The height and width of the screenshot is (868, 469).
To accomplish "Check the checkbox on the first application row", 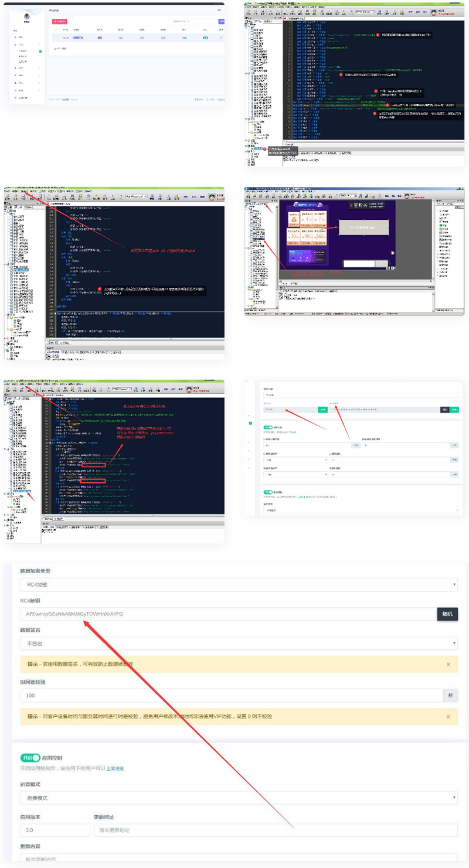I will (x=56, y=37).
